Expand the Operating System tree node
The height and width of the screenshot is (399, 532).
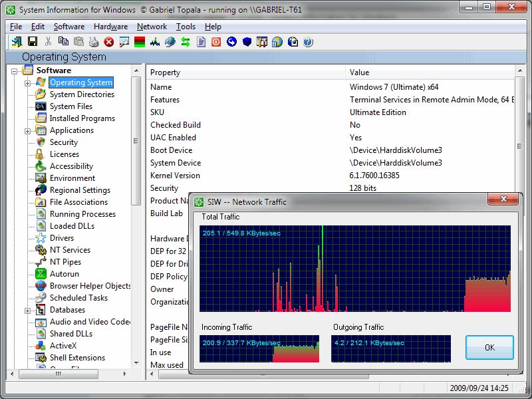pyautogui.click(x=28, y=83)
